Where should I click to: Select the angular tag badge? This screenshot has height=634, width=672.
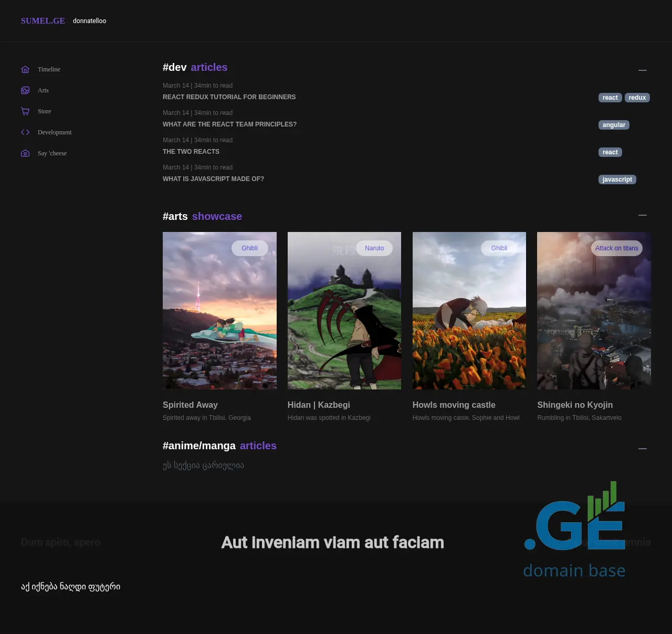pos(614,125)
